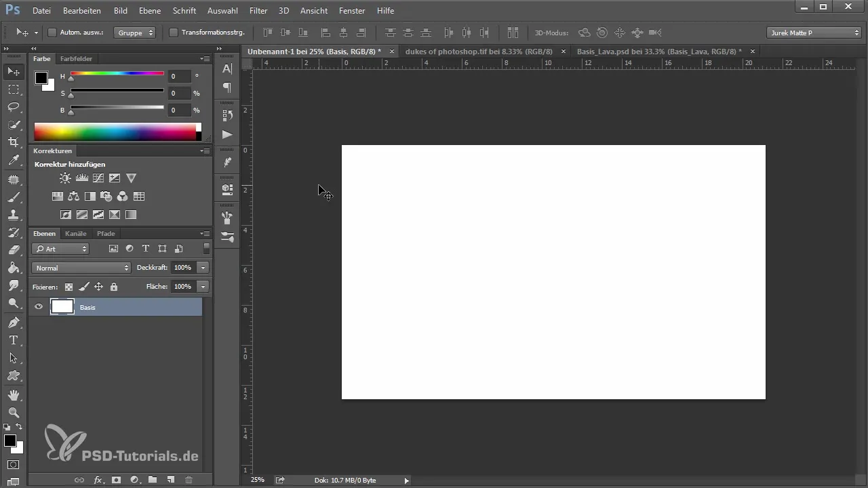Open the Farbe panel menu

click(205, 59)
